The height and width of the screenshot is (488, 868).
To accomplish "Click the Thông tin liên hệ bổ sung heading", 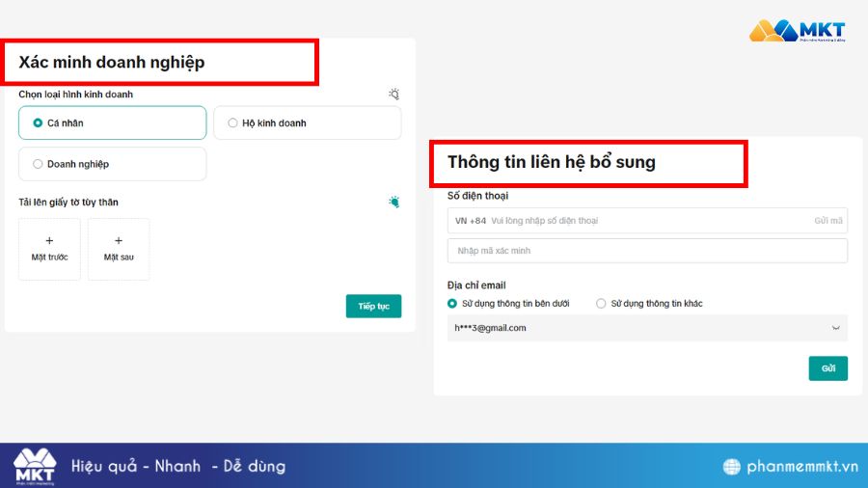I will 552,162.
